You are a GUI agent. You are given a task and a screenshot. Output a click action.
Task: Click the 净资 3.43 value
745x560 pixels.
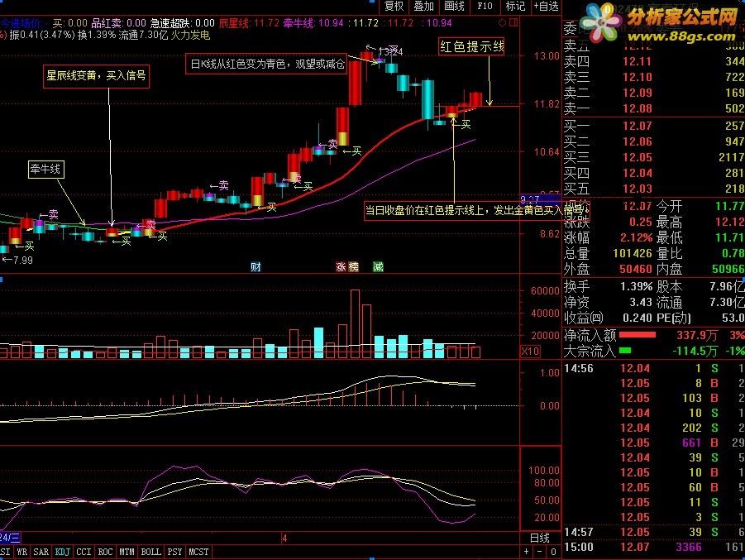coord(641,302)
